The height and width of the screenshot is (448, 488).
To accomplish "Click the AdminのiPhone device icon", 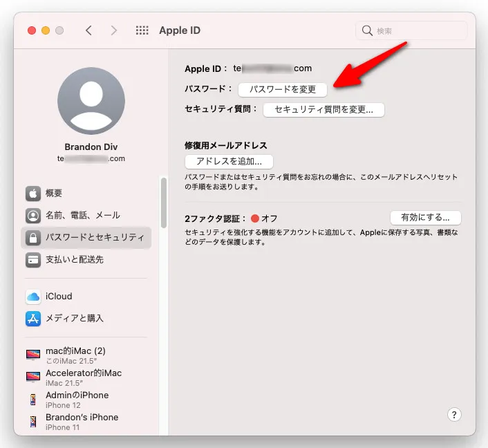I will [x=33, y=400].
